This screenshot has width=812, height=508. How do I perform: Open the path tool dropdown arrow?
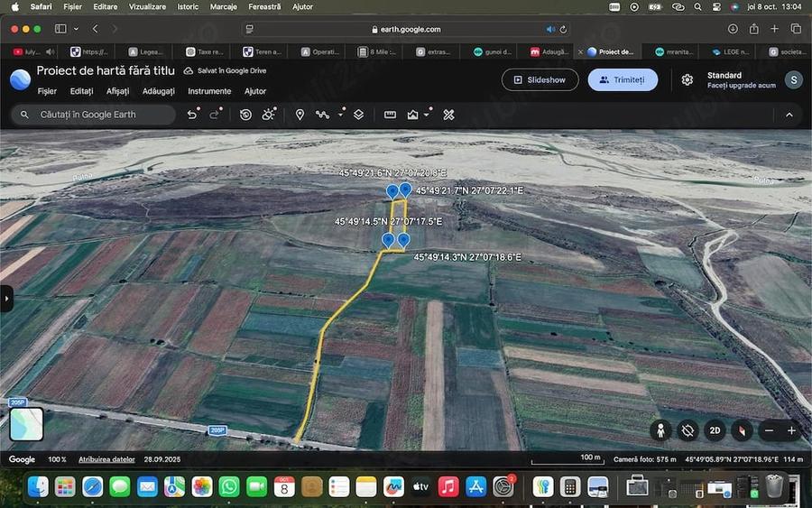(x=341, y=114)
